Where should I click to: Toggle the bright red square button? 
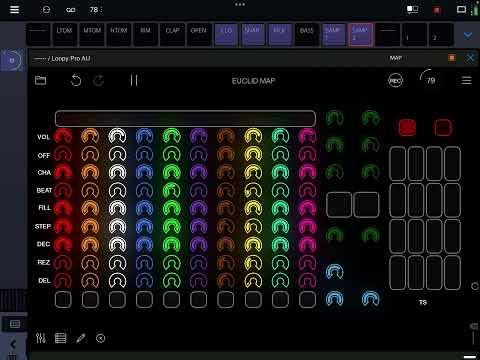[407, 127]
